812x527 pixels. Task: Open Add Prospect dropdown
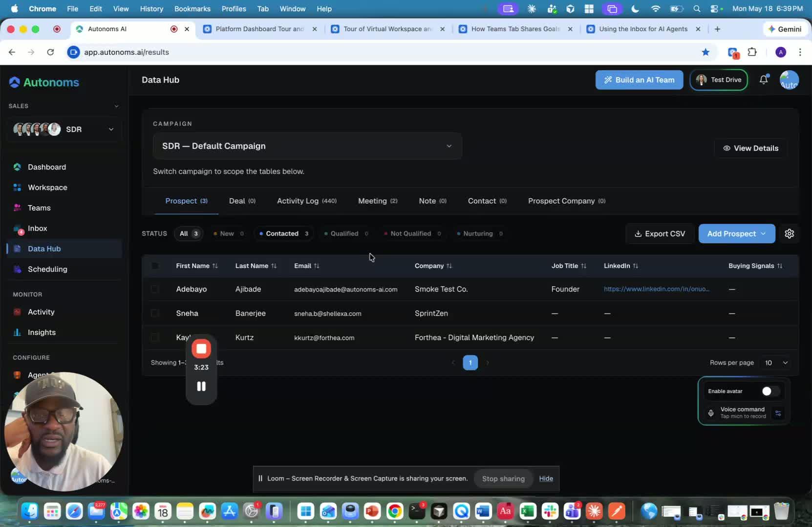click(736, 234)
